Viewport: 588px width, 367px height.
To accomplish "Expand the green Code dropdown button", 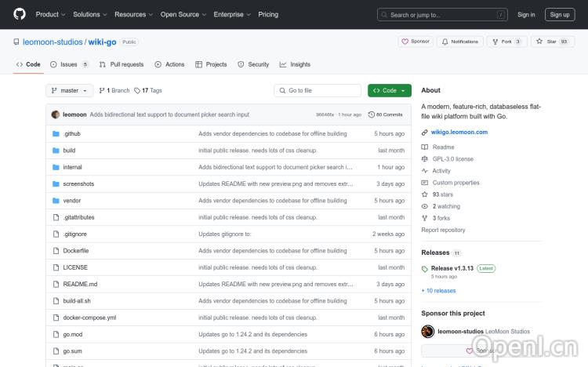I will pos(389,91).
